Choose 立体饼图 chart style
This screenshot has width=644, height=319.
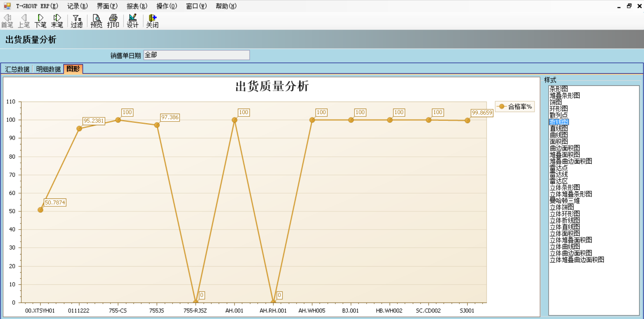click(562, 207)
